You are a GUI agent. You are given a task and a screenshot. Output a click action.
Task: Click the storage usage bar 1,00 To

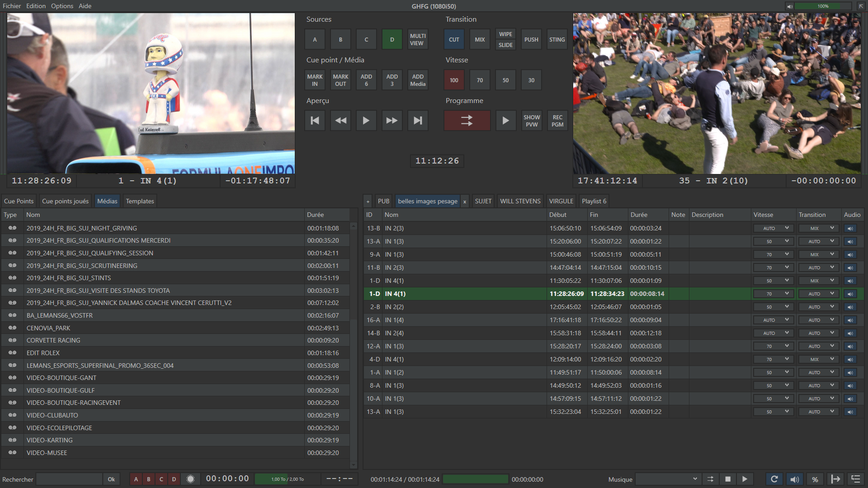pyautogui.click(x=287, y=479)
